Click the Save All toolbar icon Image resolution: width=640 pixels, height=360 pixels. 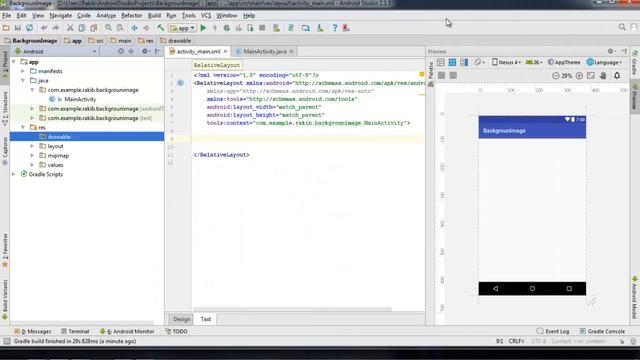[18, 28]
